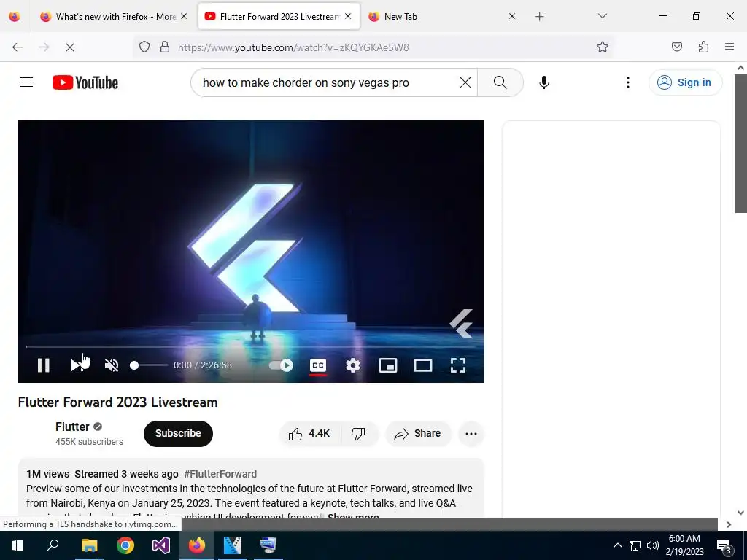Unmute the video player
The image size is (747, 560).
pos(112,365)
